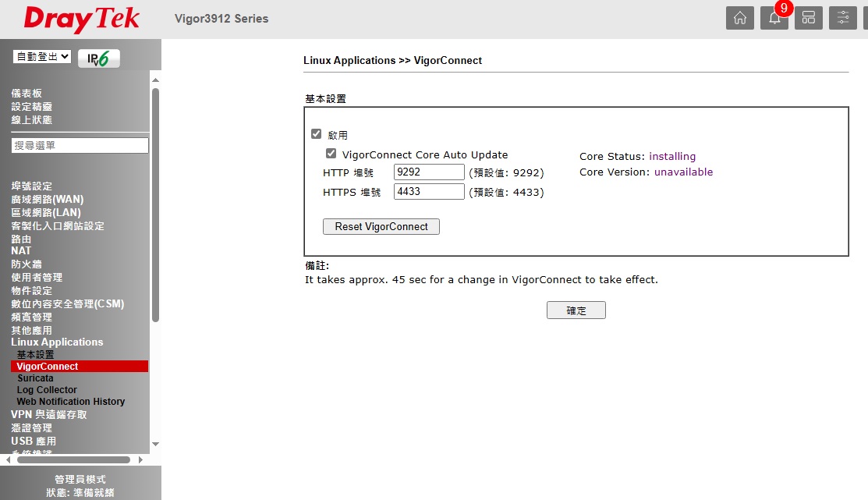The width and height of the screenshot is (868, 500).
Task: Open the settings sliders icon
Action: (x=842, y=18)
